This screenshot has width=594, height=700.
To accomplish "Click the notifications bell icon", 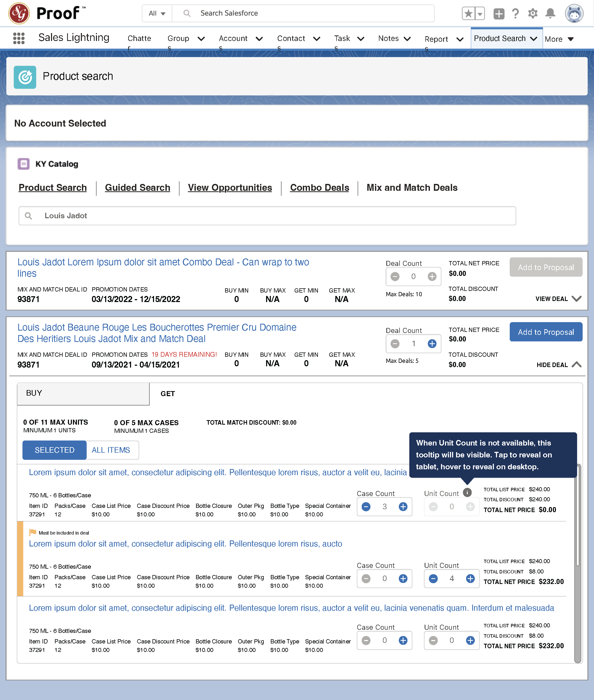I will click(x=550, y=13).
